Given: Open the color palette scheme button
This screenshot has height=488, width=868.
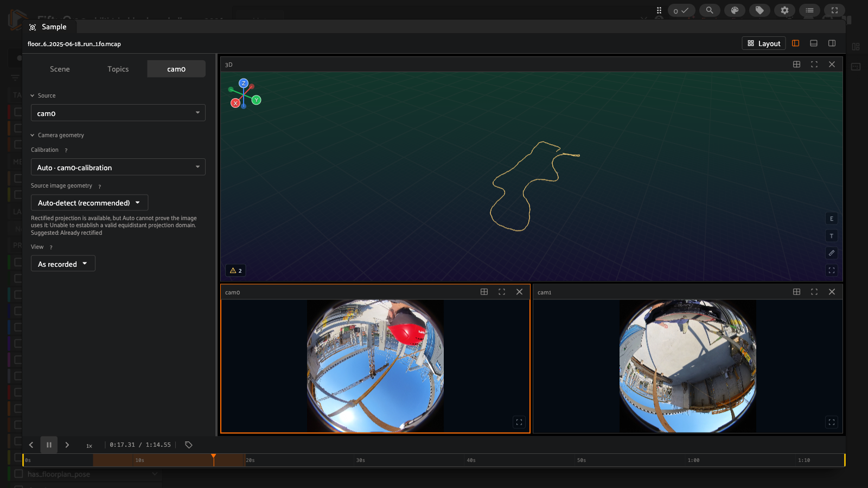Looking at the screenshot, I should [735, 10].
